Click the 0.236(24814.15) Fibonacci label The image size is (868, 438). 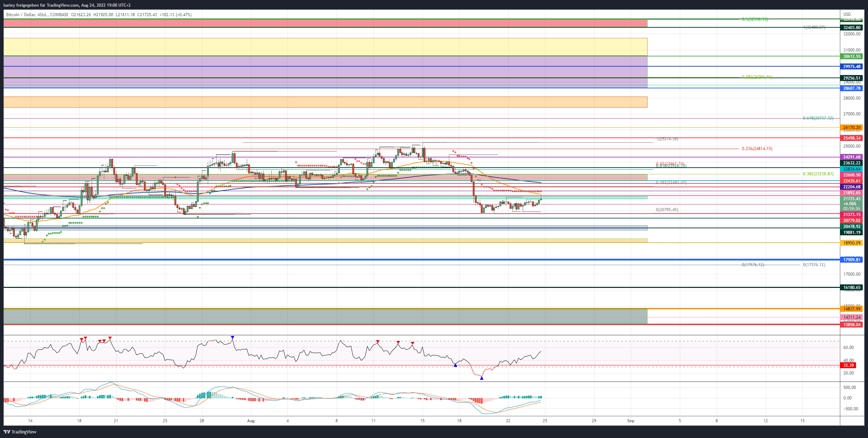757,149
